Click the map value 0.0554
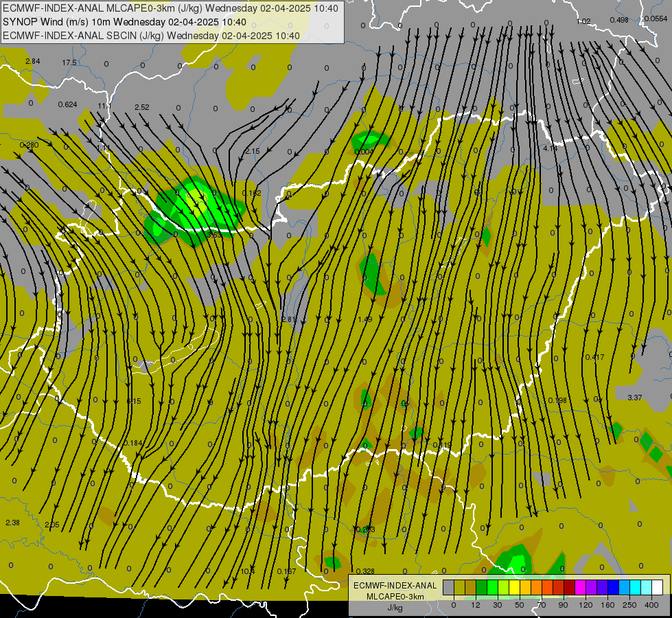 [656, 19]
